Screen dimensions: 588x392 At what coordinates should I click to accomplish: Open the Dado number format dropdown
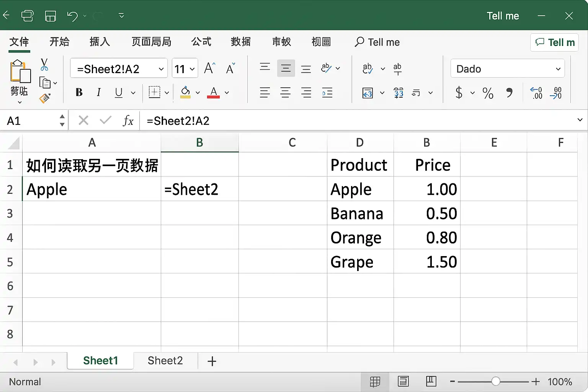[508, 69]
